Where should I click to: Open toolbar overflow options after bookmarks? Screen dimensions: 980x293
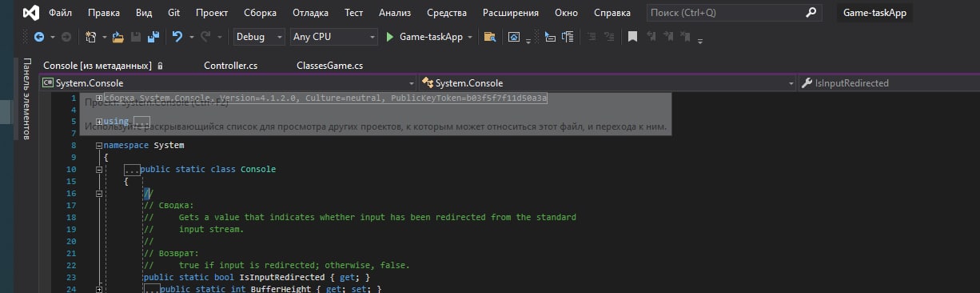pos(700,40)
